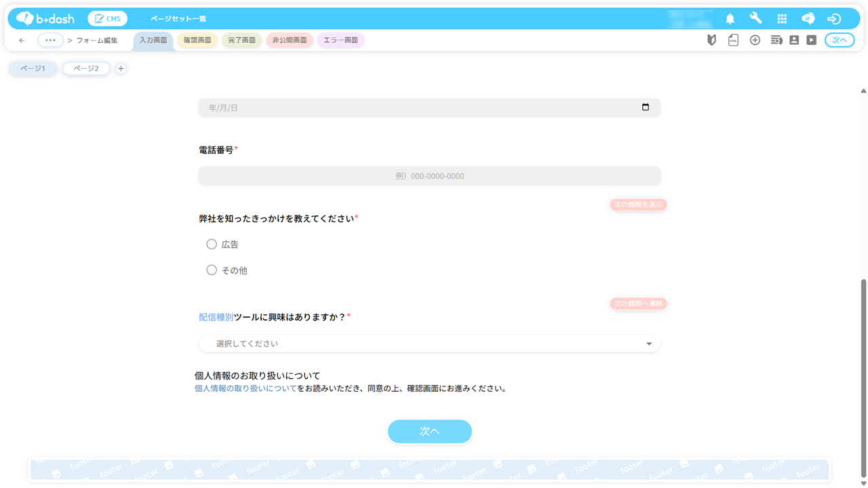
Task: Add a new page with plus button
Action: point(121,68)
